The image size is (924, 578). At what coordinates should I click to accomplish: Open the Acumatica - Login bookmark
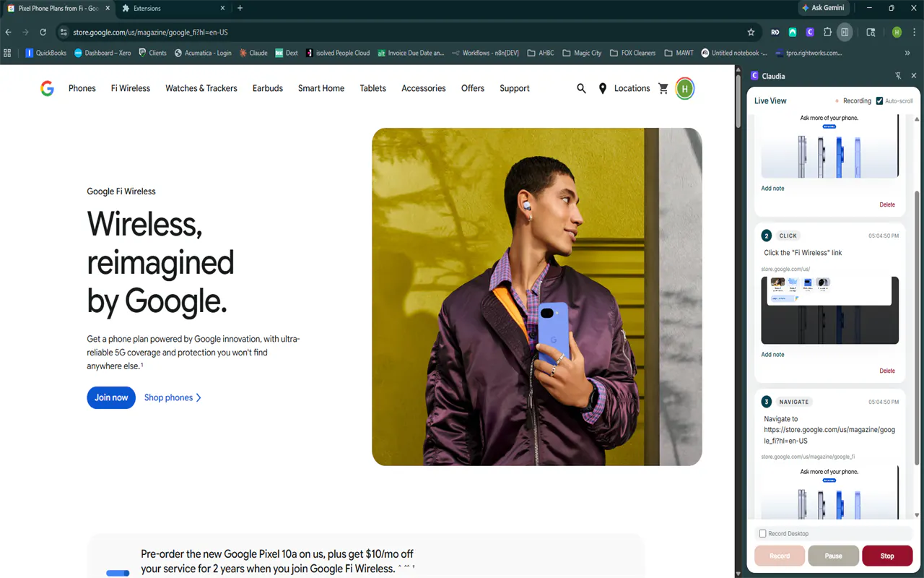[x=203, y=53]
